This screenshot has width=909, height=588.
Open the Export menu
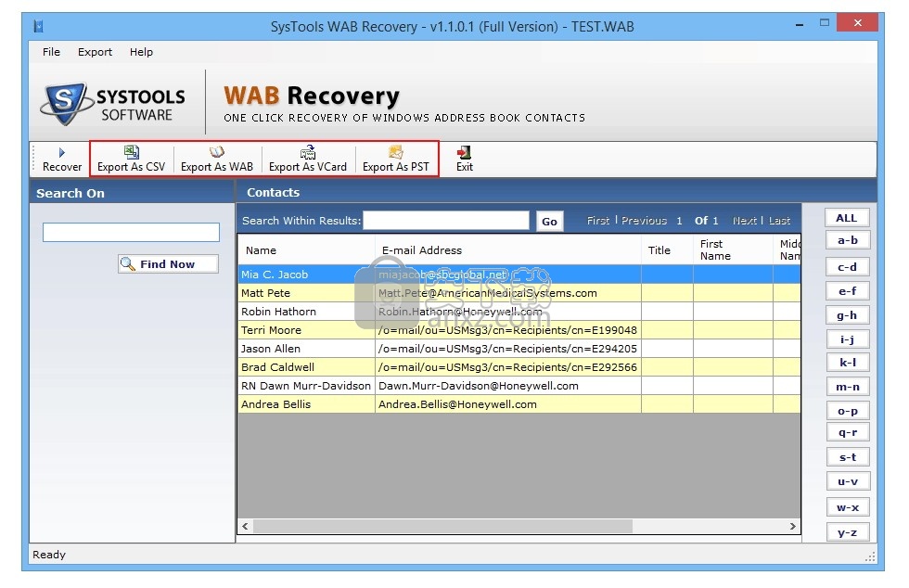95,52
